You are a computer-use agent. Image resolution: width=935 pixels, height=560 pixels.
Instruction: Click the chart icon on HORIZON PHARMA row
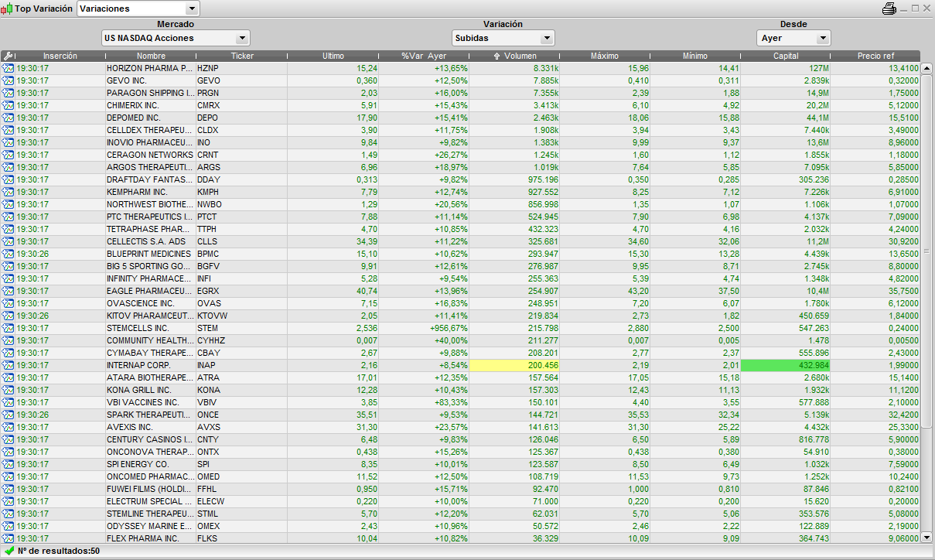pos(8,68)
